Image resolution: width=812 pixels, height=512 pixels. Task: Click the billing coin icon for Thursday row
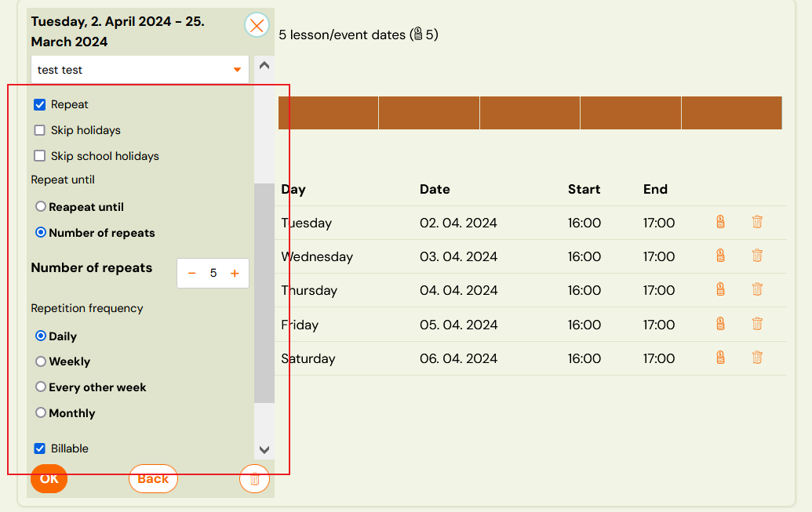click(x=720, y=289)
